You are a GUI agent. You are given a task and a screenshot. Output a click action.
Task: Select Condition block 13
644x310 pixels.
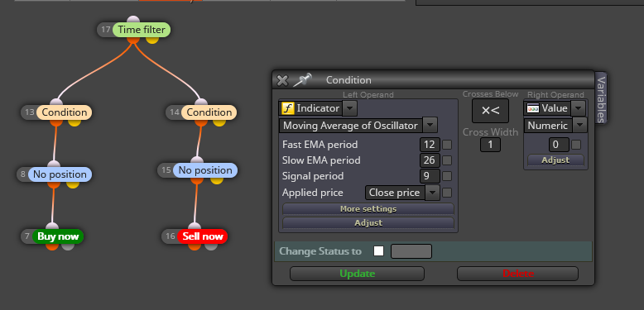pos(64,112)
